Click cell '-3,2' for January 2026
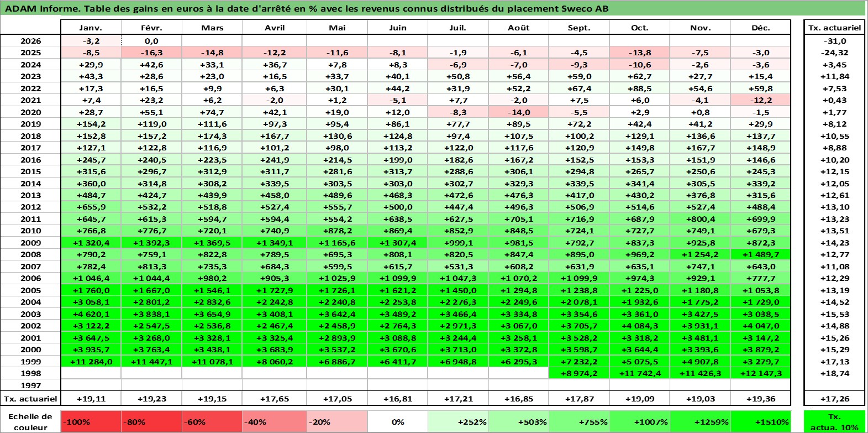The height and width of the screenshot is (433, 868). (x=91, y=41)
